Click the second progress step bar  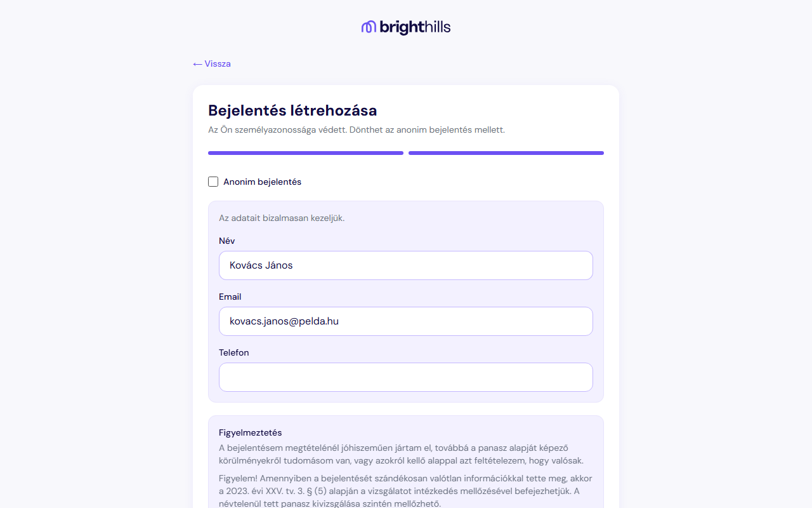[506, 153]
